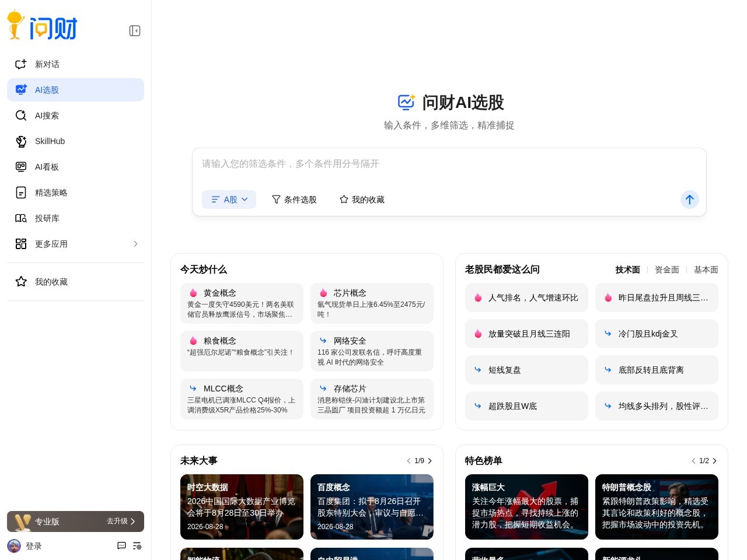747x560 pixels.
Task: Select the 芯片概念 card
Action: [x=372, y=303]
